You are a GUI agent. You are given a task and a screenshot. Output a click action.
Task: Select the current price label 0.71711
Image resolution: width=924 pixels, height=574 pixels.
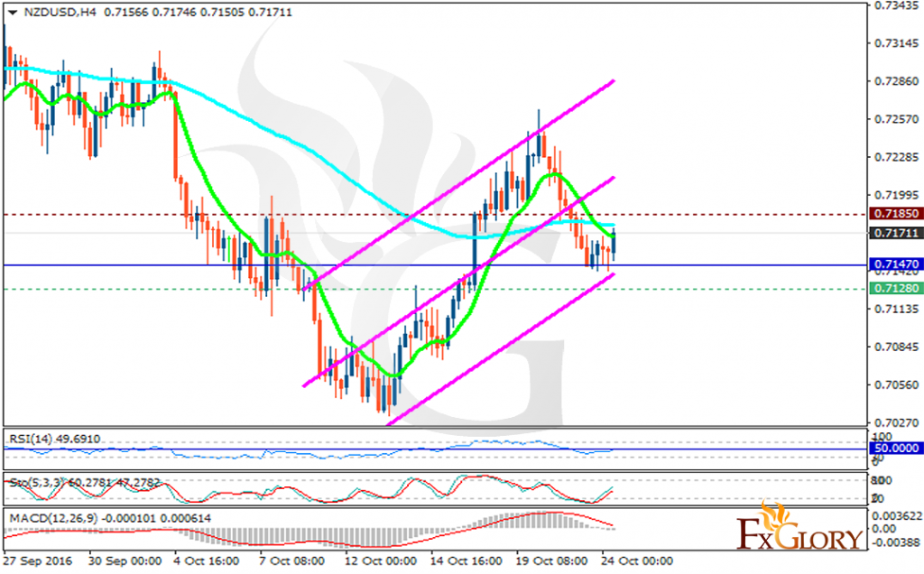(896, 234)
